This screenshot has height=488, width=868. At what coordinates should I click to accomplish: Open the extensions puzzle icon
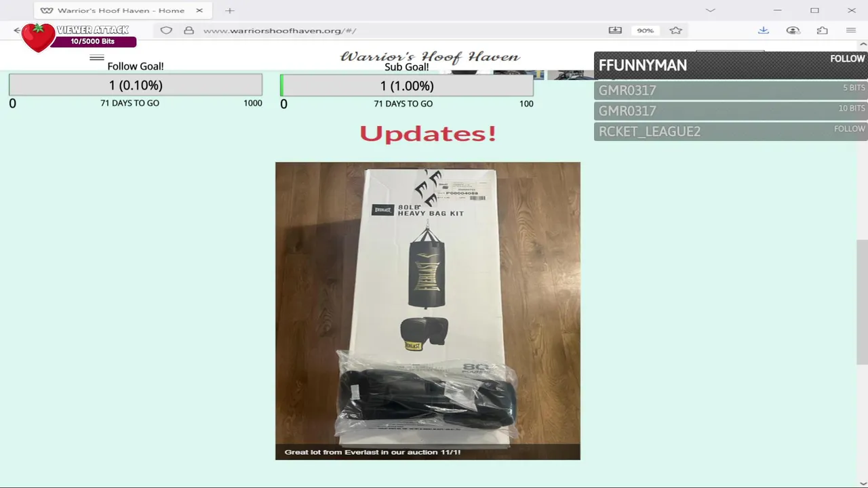tap(823, 30)
